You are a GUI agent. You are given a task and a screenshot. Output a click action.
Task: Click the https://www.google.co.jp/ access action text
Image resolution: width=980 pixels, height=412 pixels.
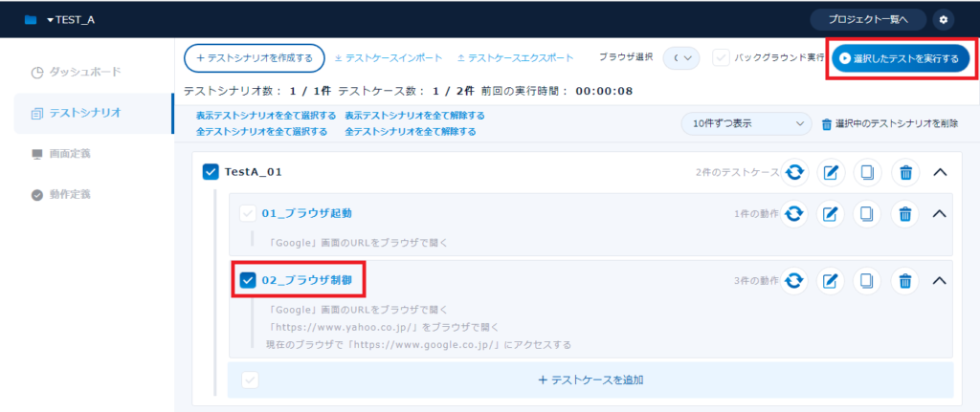click(x=419, y=344)
